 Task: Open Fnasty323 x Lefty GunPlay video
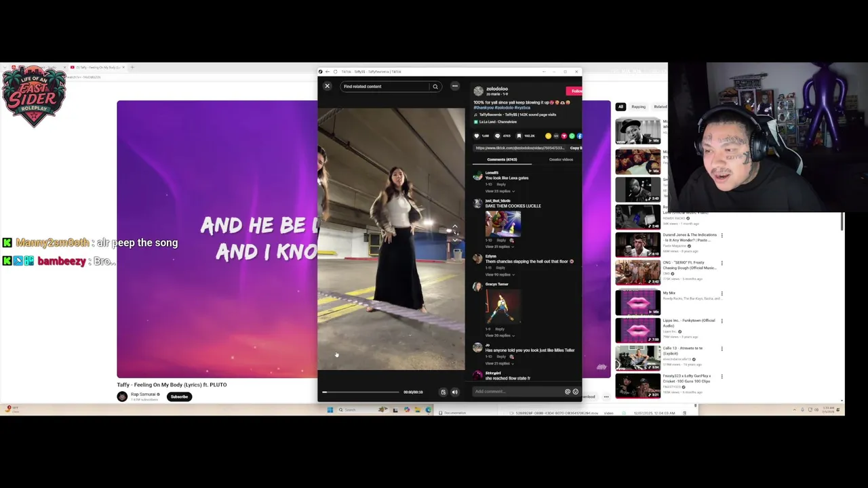[x=637, y=386]
